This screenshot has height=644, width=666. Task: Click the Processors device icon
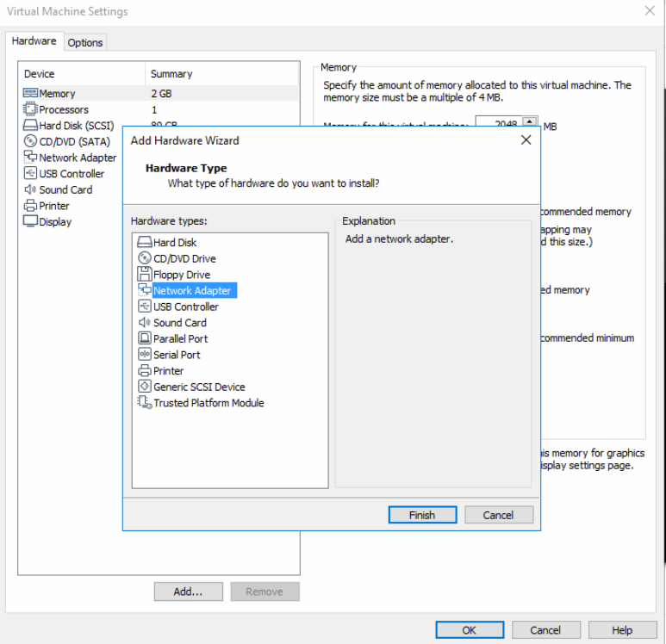coord(30,109)
